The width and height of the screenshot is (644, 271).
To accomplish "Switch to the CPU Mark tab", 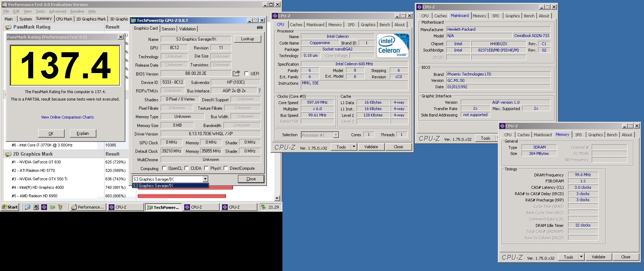I will click(64, 19).
